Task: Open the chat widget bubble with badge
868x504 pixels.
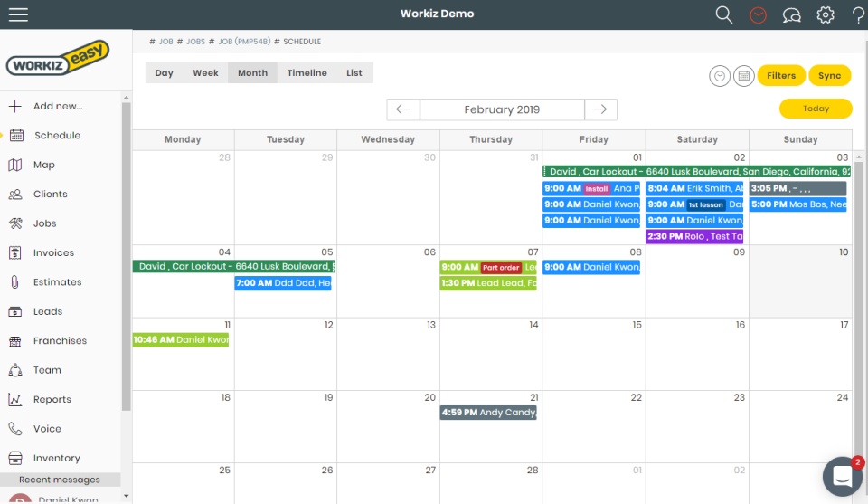Action: point(842,476)
